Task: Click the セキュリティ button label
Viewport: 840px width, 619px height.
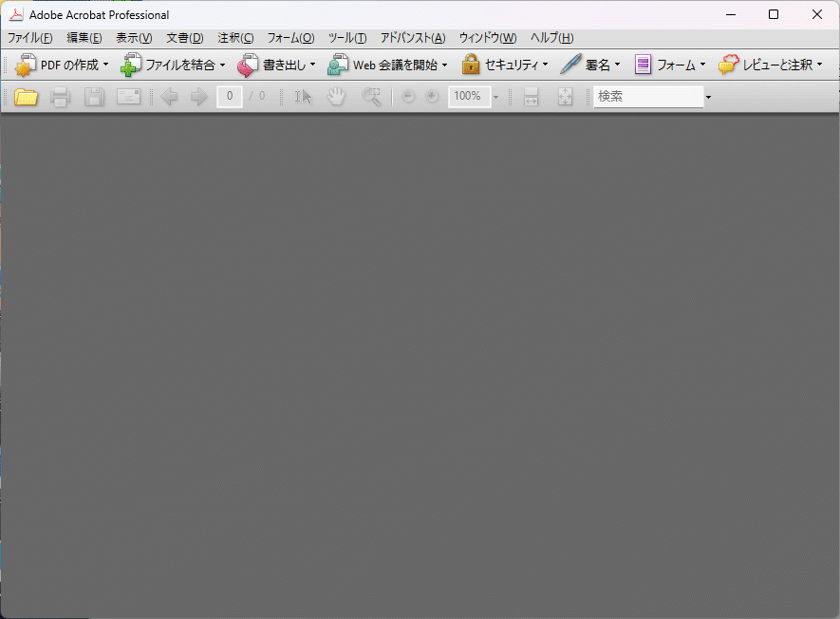Action: (x=512, y=65)
